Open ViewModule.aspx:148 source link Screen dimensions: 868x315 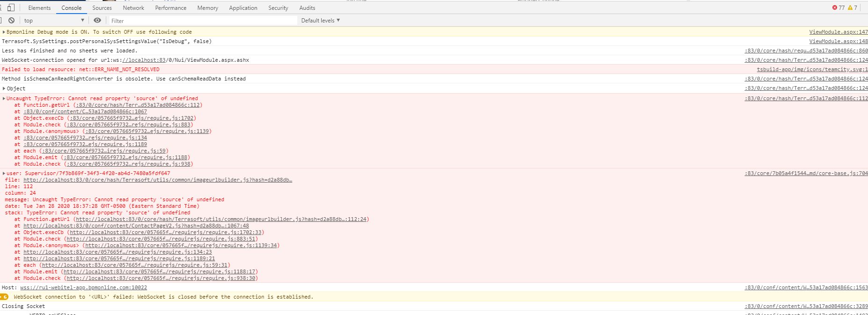point(839,41)
